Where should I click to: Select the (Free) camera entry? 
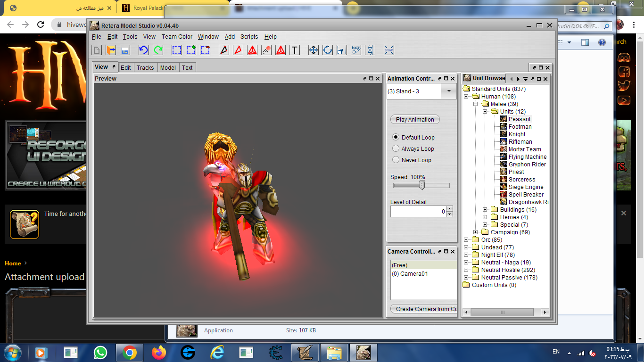[423, 265]
